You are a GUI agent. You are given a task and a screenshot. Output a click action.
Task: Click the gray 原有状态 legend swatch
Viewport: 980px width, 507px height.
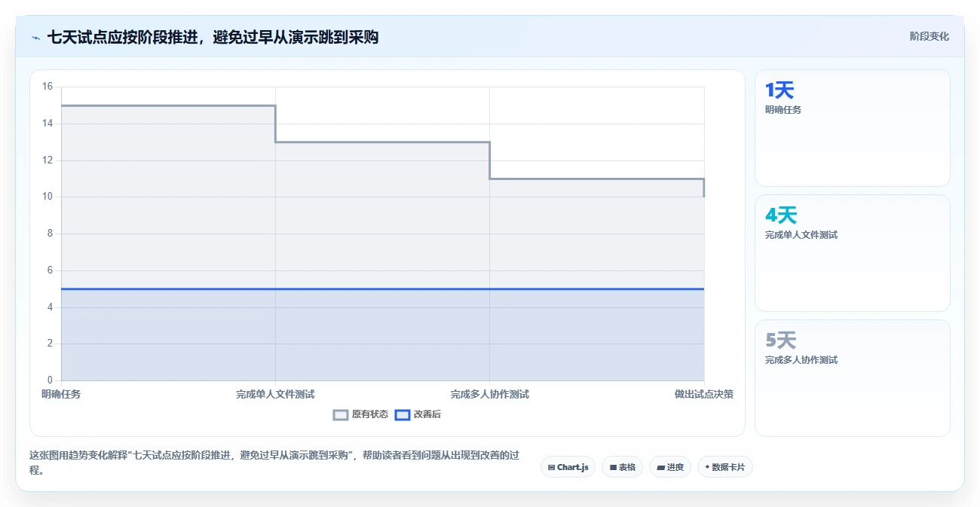click(341, 414)
